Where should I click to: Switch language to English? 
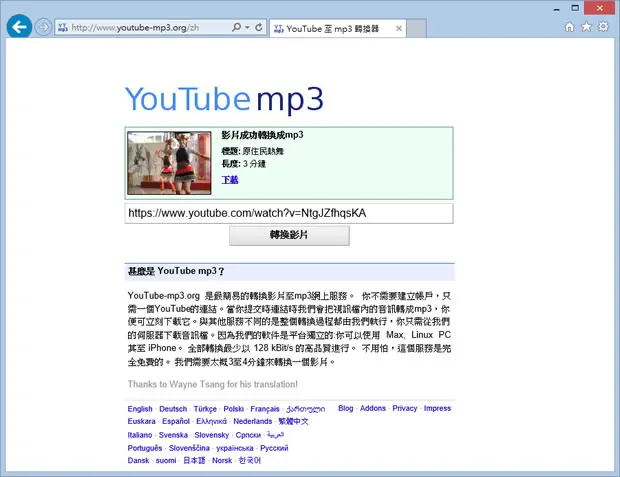tap(140, 409)
